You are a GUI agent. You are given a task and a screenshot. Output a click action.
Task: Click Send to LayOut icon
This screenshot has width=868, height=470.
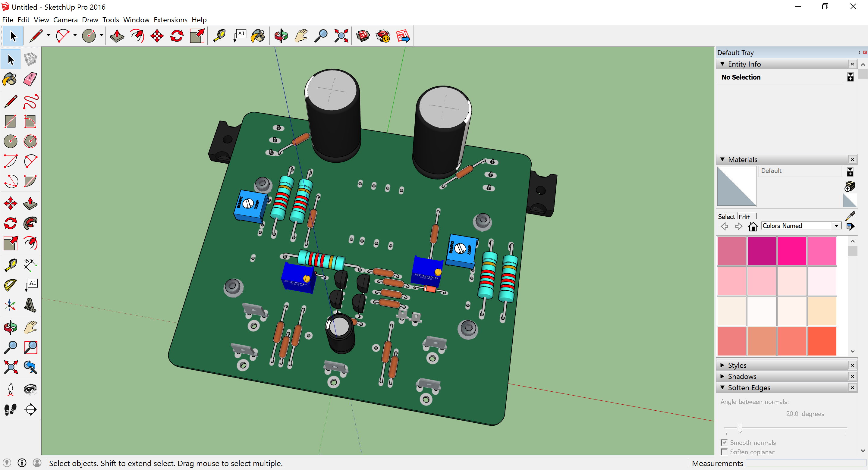click(x=403, y=36)
